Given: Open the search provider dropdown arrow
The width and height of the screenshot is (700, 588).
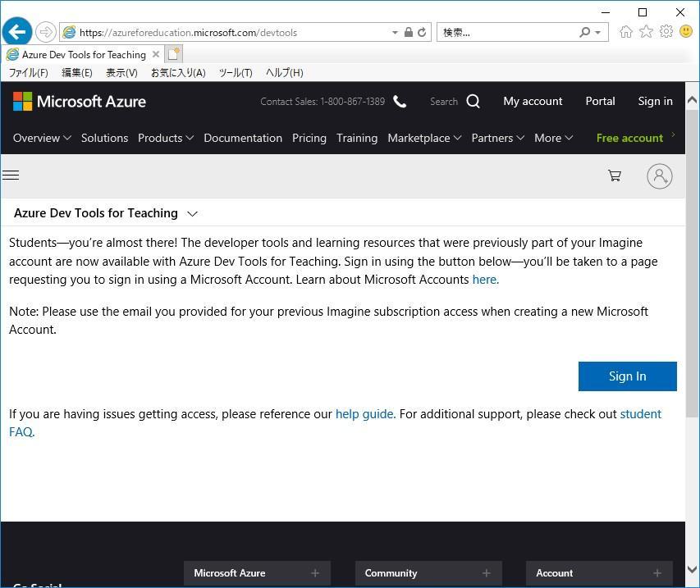Looking at the screenshot, I should (x=597, y=33).
